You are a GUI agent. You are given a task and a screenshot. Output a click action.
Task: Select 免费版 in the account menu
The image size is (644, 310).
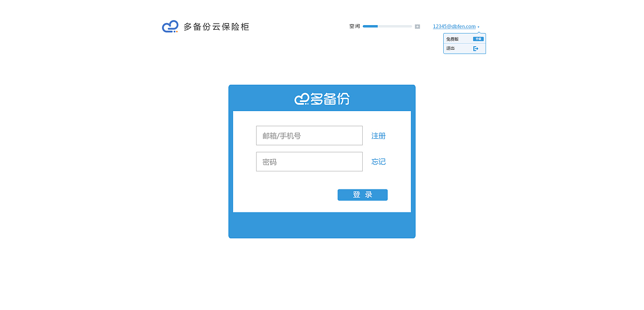click(x=451, y=38)
